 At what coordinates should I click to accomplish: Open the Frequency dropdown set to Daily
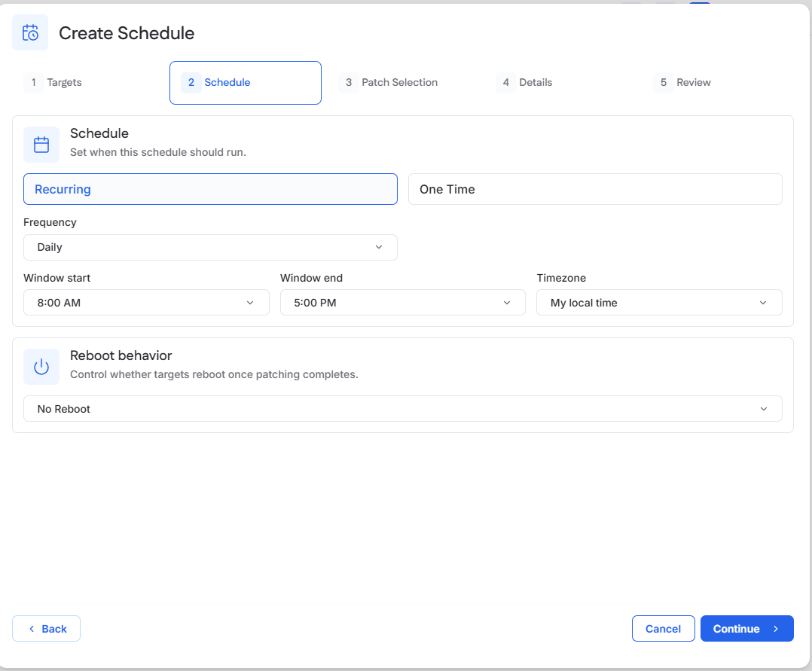coord(210,248)
